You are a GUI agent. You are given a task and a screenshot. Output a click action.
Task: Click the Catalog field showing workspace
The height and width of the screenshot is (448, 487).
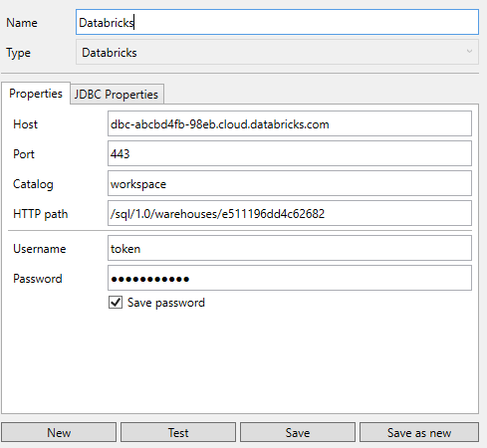(290, 183)
